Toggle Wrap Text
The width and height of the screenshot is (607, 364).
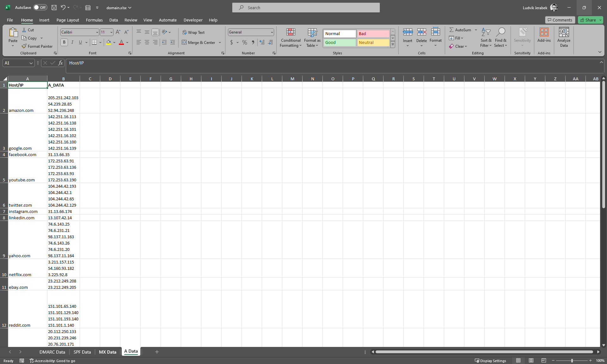[193, 32]
